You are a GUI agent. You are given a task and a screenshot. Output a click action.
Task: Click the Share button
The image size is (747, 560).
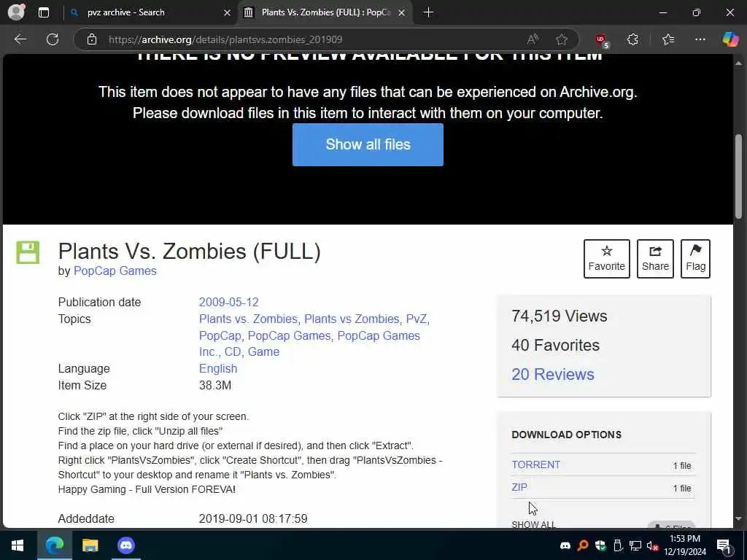pos(655,259)
